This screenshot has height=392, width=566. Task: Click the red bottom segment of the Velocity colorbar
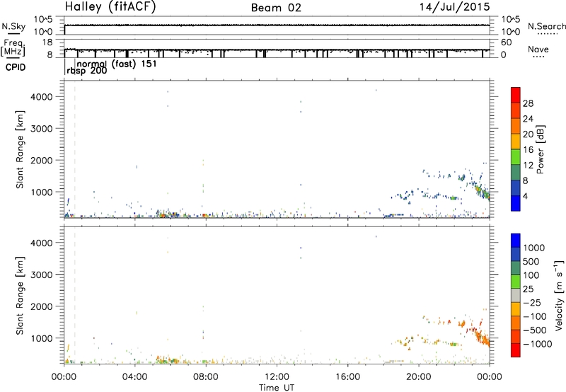(516, 350)
